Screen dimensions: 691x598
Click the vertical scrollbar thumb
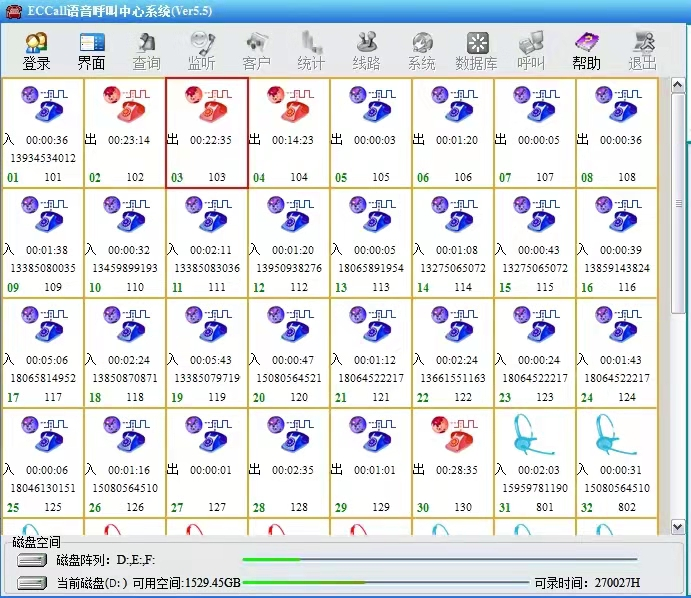(x=678, y=204)
